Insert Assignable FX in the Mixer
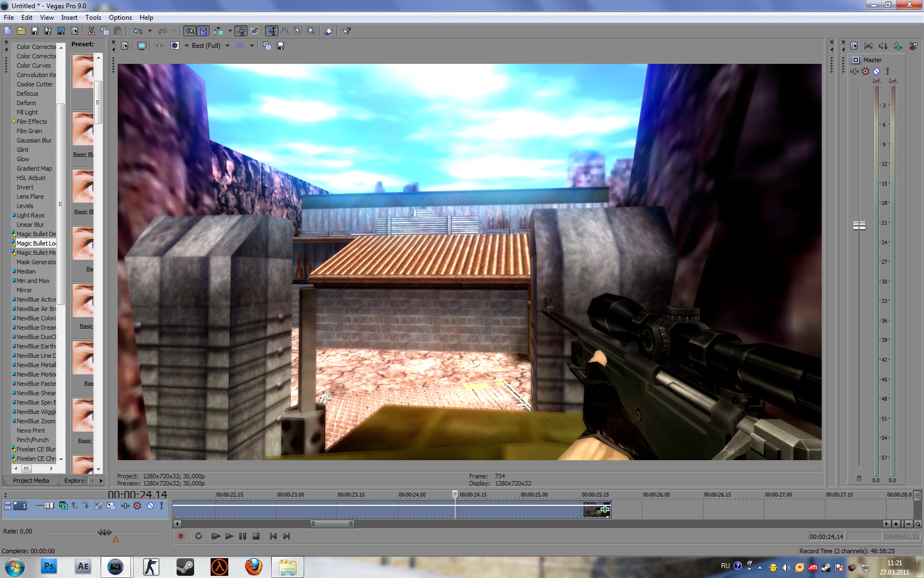The height and width of the screenshot is (578, 924). [898, 46]
